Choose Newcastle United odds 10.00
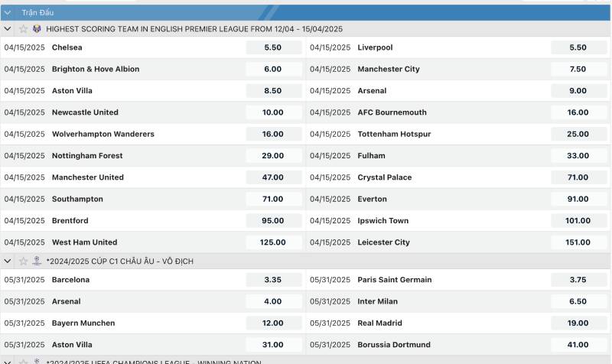This screenshot has width=612, height=364. [x=272, y=112]
